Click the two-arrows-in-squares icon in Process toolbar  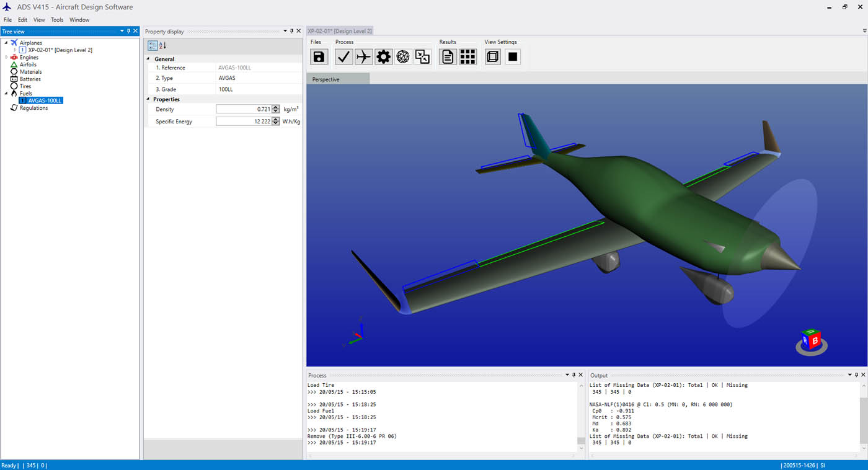click(x=423, y=57)
